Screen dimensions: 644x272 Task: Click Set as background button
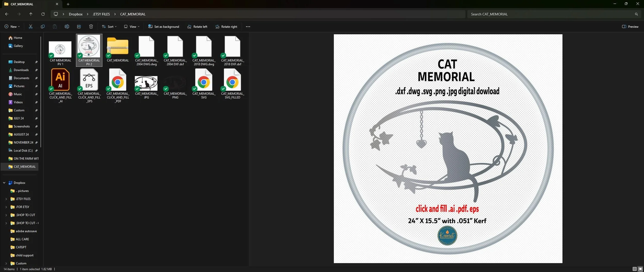pos(164,27)
